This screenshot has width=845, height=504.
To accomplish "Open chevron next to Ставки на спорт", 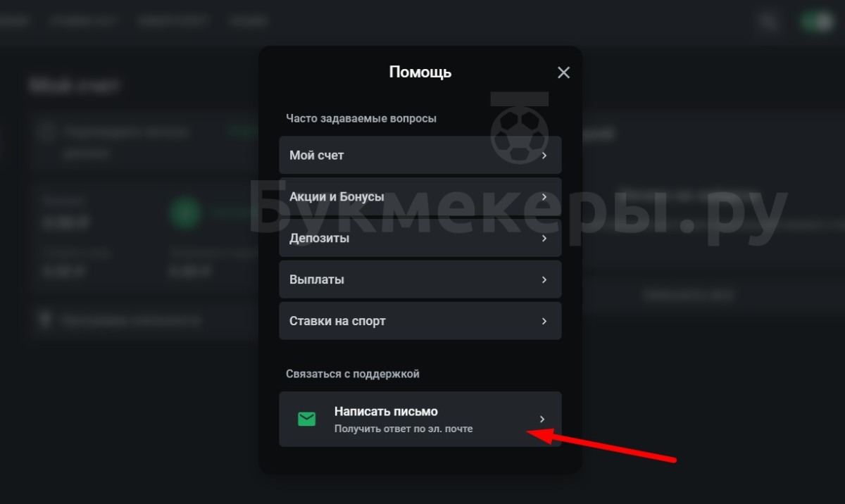I will (x=544, y=321).
